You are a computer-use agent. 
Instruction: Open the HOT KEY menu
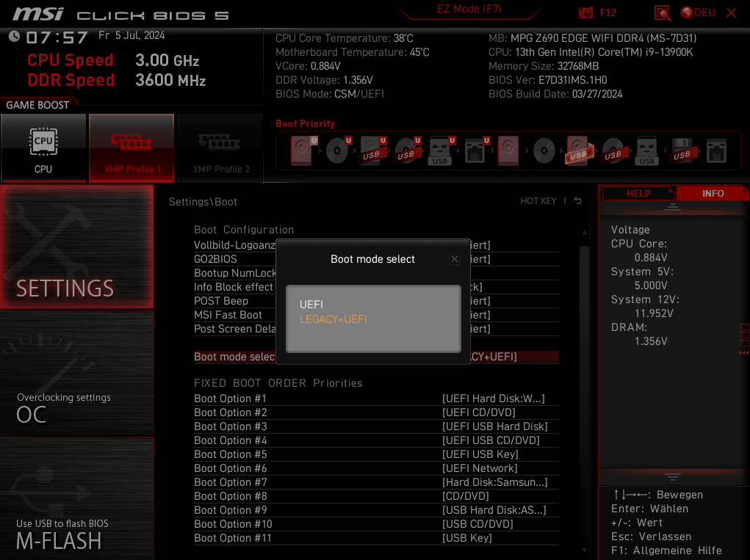(538, 201)
